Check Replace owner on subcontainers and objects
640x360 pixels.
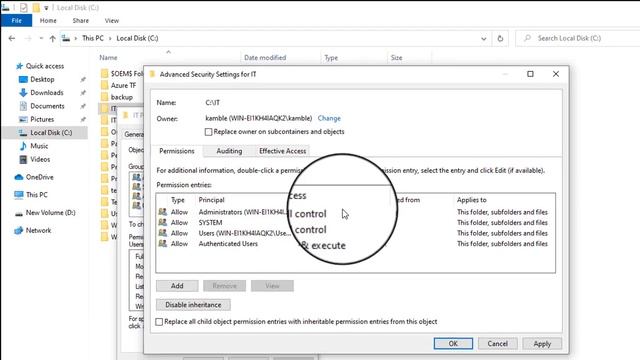click(x=209, y=132)
